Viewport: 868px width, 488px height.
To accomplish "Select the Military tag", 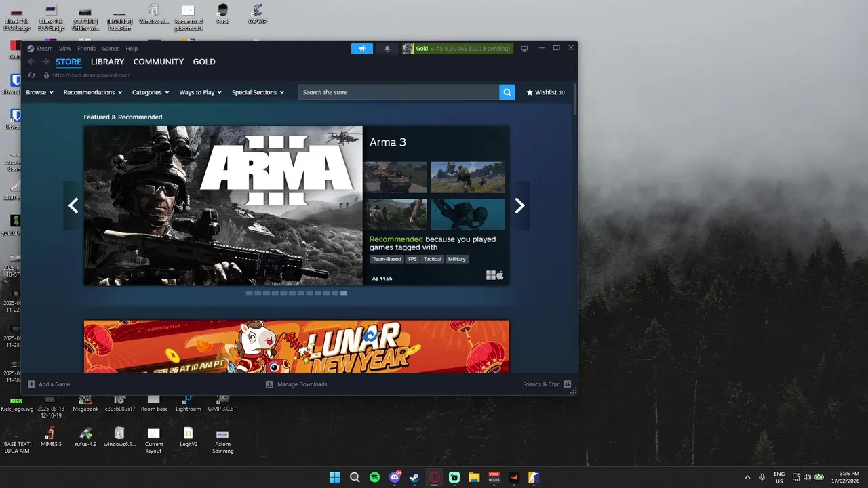I will tap(457, 259).
